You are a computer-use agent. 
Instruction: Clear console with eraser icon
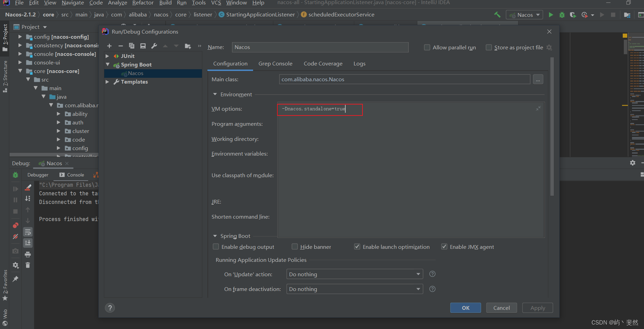point(28,187)
